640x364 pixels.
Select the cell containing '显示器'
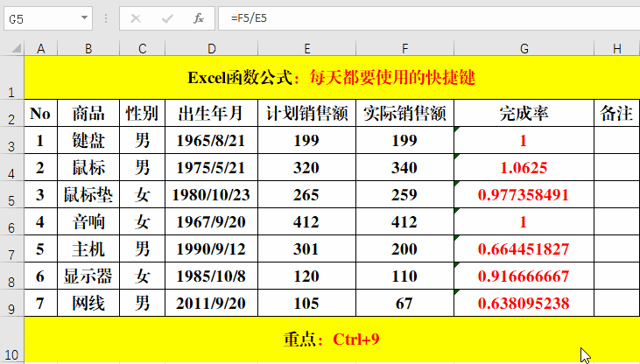(x=88, y=276)
